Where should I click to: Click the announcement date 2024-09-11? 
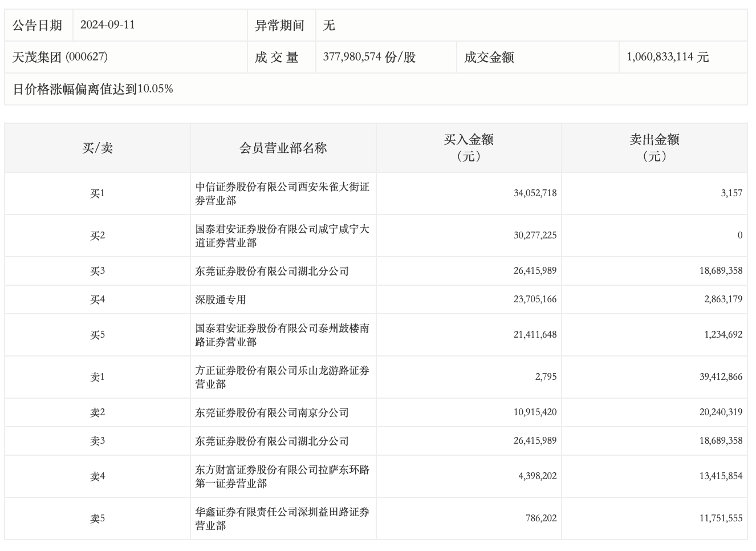pos(107,25)
